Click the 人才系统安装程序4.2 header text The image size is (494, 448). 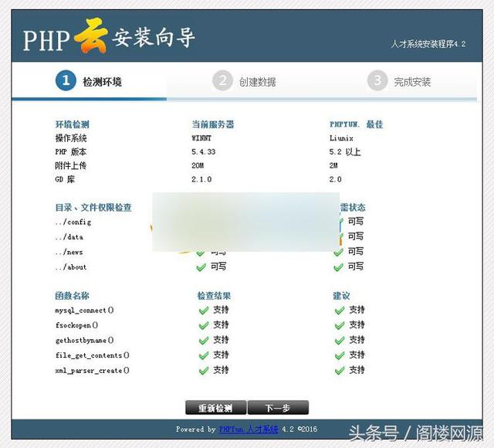tap(428, 44)
